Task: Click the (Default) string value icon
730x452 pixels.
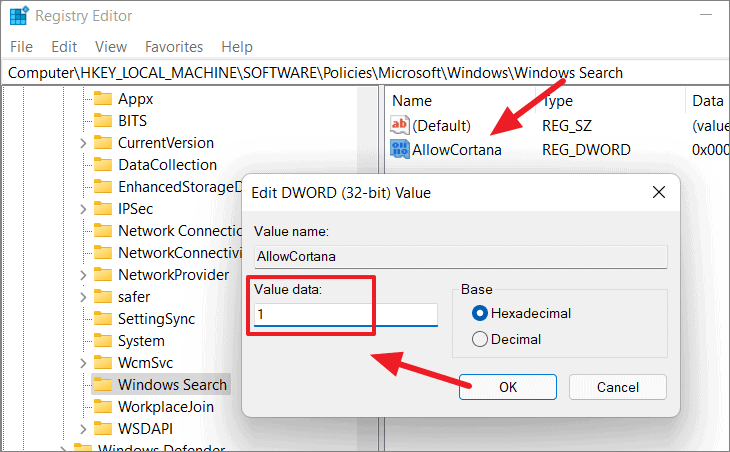Action: pyautogui.click(x=400, y=125)
